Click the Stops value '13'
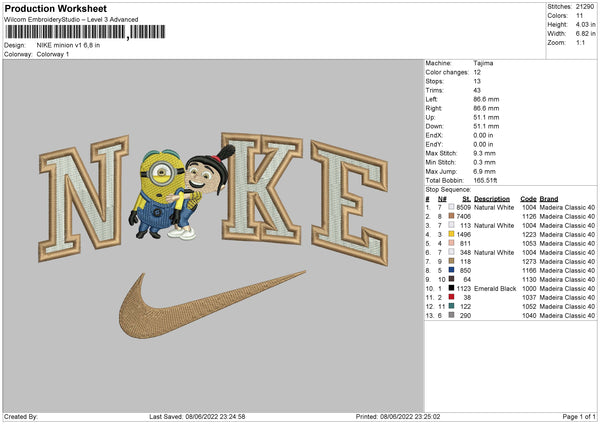Viewport: 600px width, 424px height. click(x=477, y=81)
